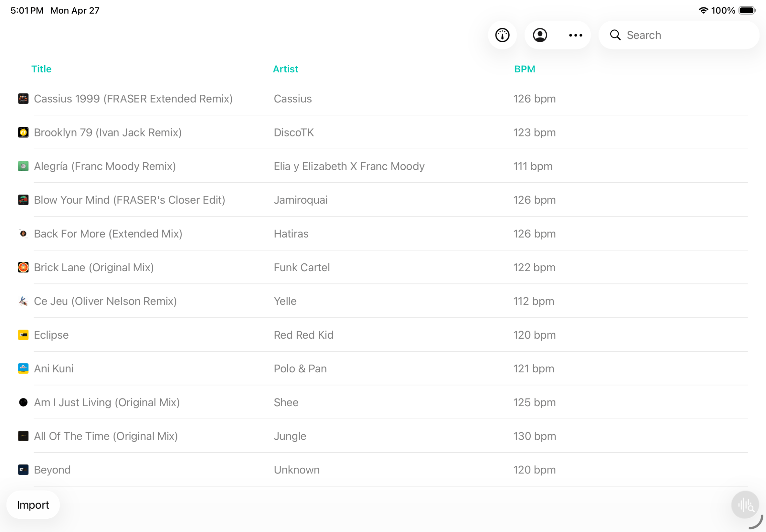Click the 125 bpm value

[534, 402]
